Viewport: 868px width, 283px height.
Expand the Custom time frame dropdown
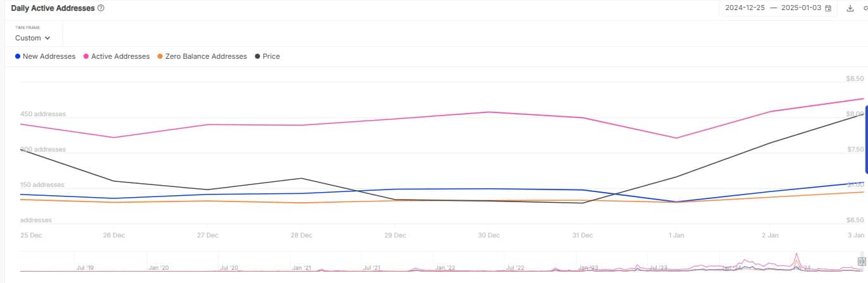click(32, 38)
